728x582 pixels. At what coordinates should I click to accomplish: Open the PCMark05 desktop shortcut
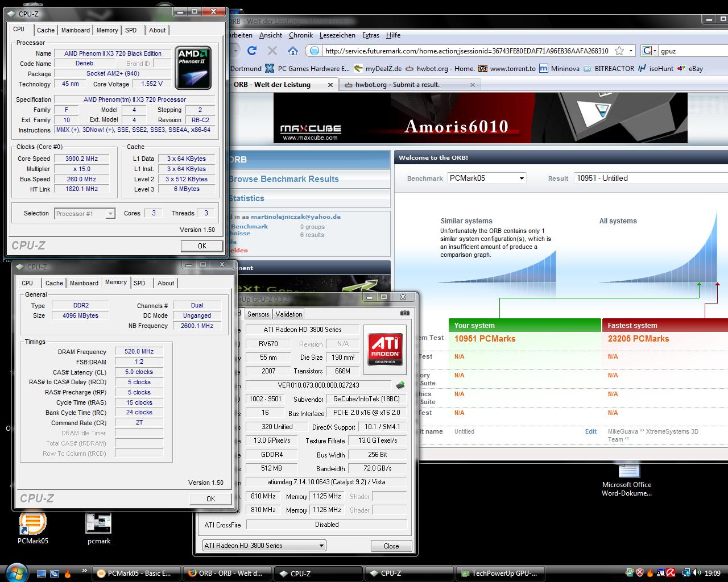33,528
